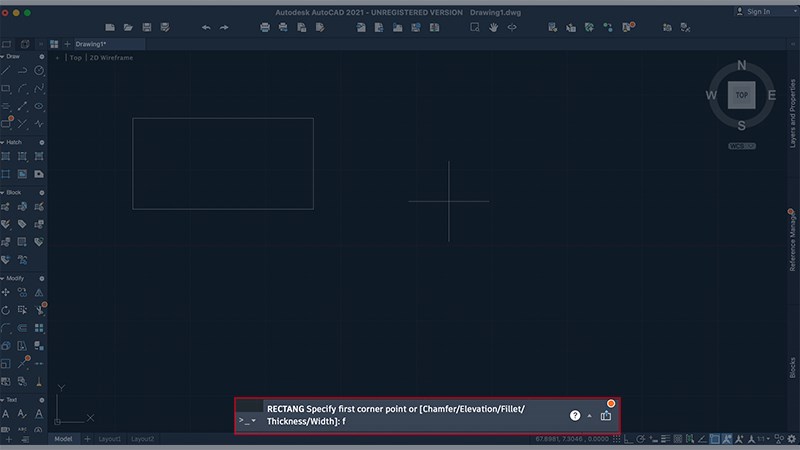Click the first Block panel insert icon

6,207
